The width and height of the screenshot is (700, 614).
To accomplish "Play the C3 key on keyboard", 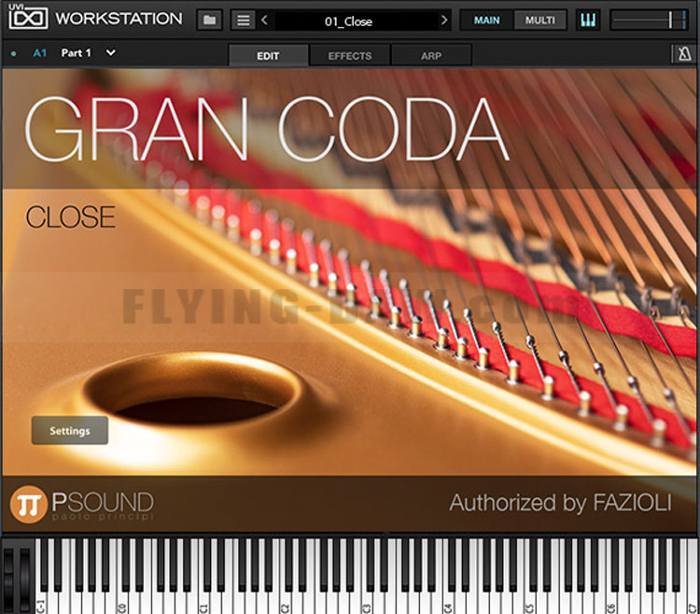I will pos(366,598).
